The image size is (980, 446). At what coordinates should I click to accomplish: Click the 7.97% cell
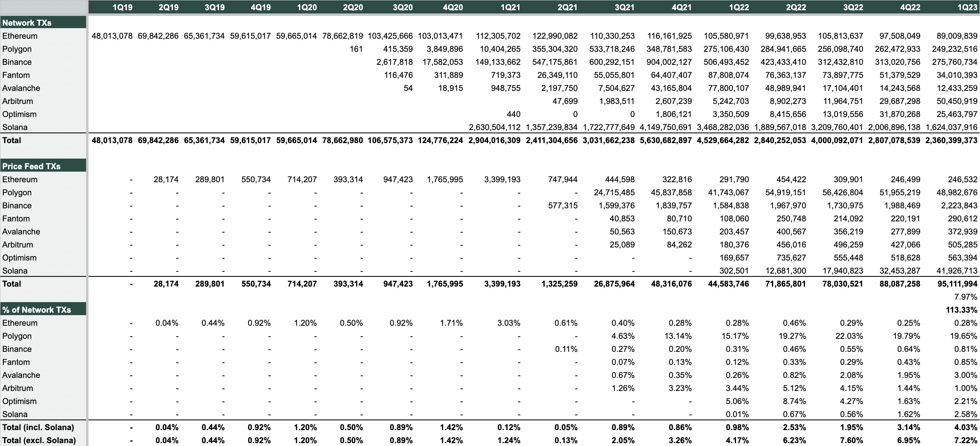pyautogui.click(x=966, y=297)
